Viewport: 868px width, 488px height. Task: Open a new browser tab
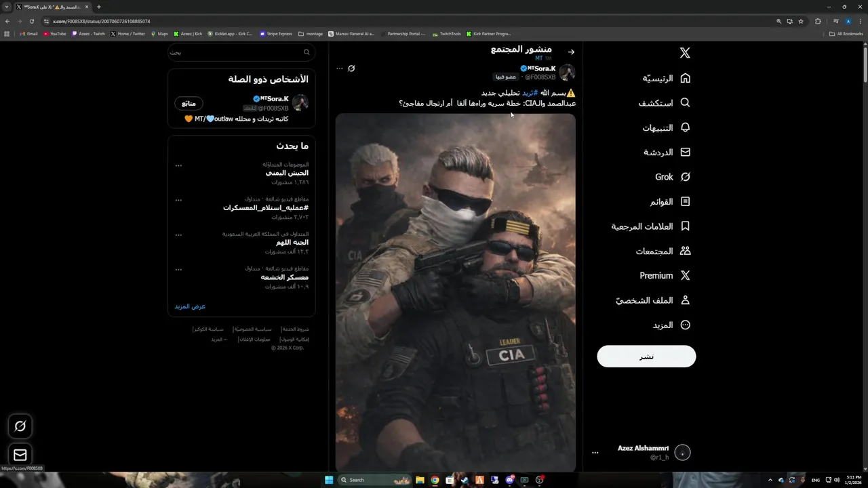98,7
